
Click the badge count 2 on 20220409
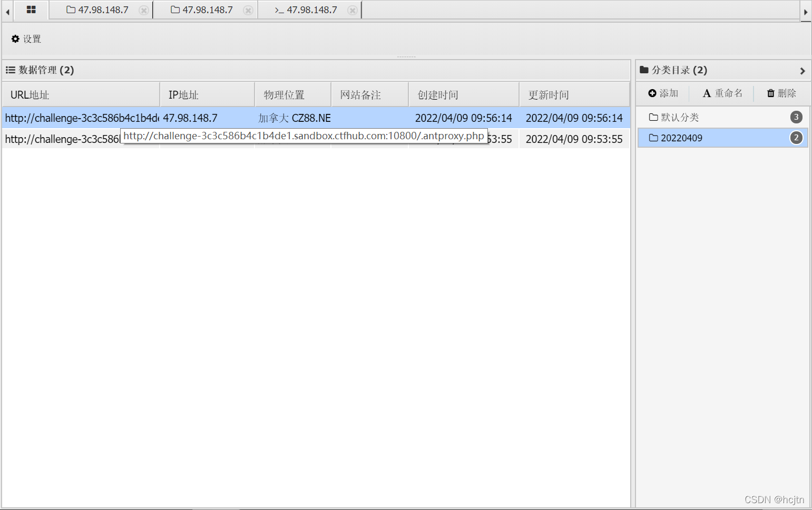796,138
